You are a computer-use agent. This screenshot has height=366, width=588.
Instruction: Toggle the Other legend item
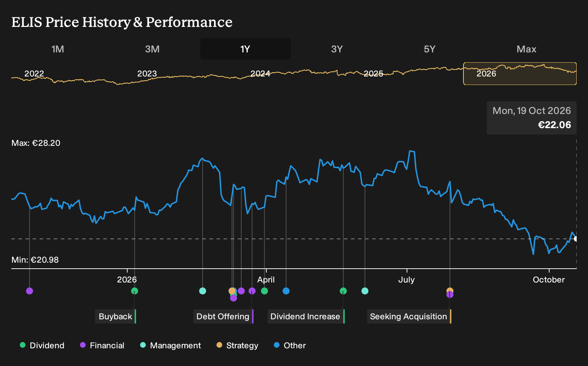(x=290, y=345)
